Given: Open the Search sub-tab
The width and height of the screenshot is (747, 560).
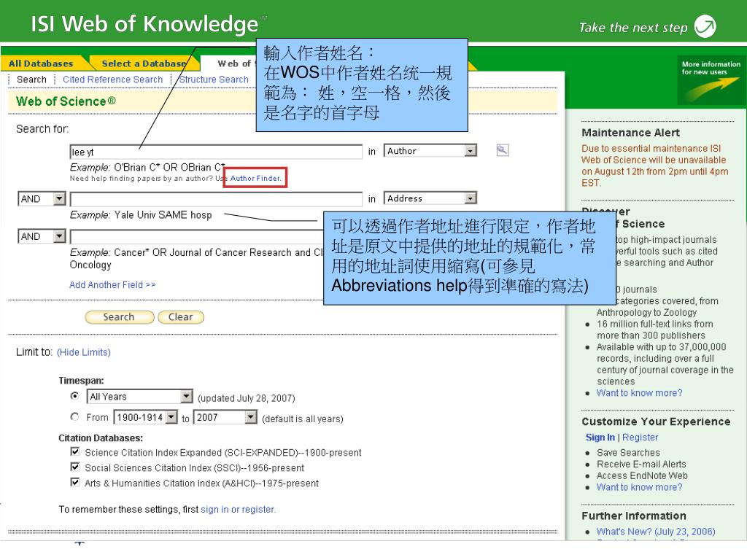Looking at the screenshot, I should (x=31, y=79).
